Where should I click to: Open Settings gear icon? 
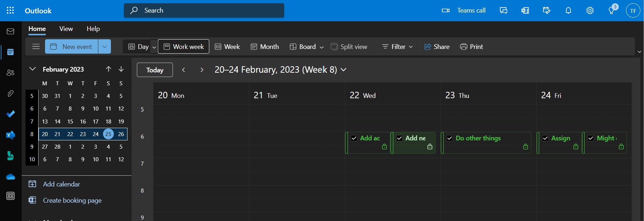point(590,10)
